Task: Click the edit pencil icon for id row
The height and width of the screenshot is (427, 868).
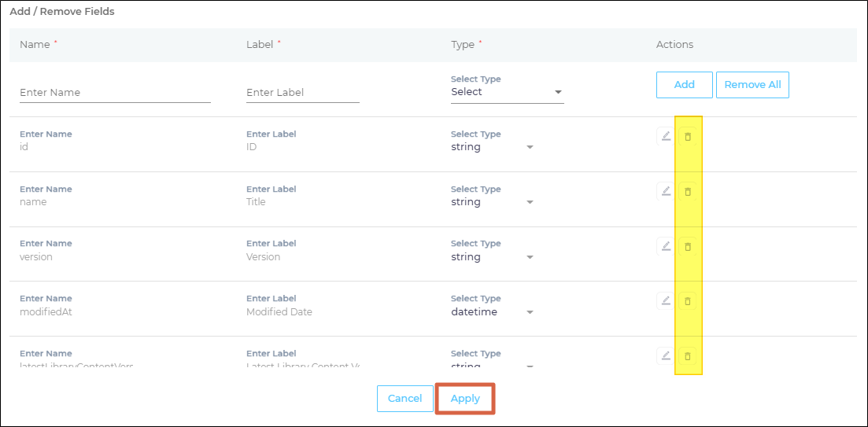Action: point(666,136)
